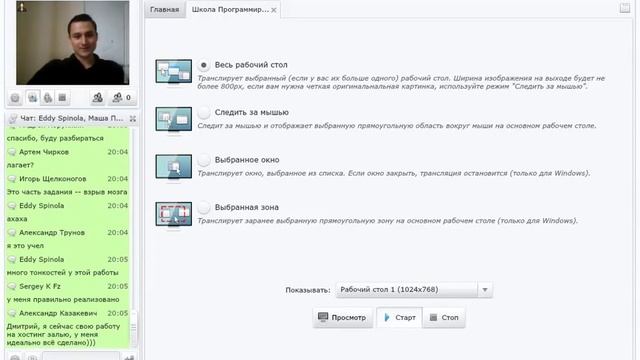Click speech bubble icon beside Александр Казакевич

12,313
